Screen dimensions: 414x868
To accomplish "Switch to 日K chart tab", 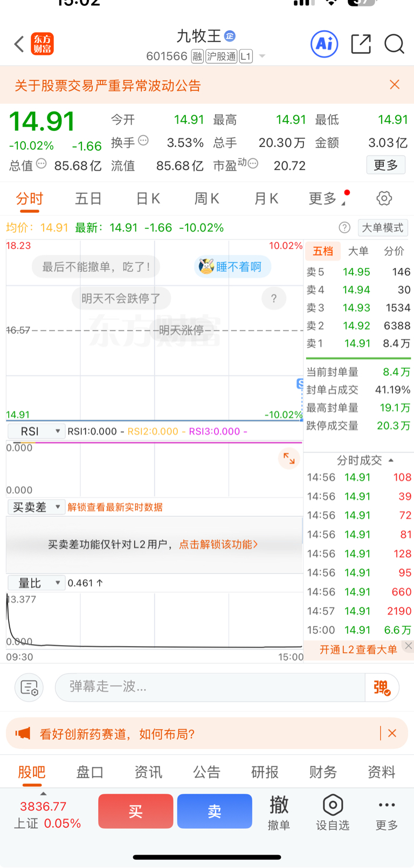I will (x=148, y=199).
